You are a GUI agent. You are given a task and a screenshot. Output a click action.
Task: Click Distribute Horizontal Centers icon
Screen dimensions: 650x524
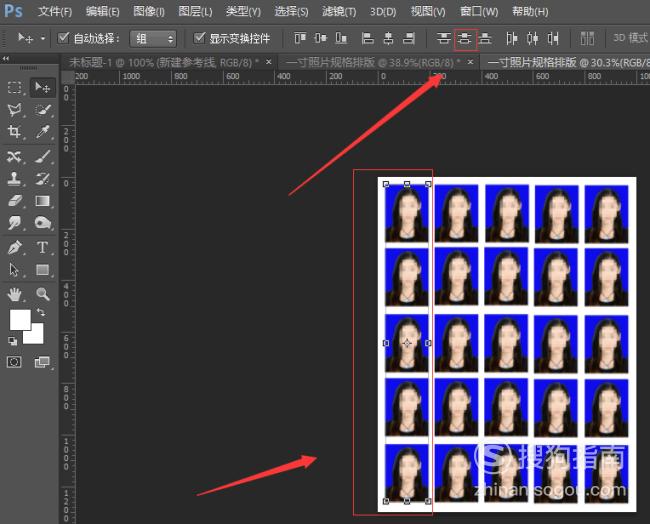coord(533,39)
